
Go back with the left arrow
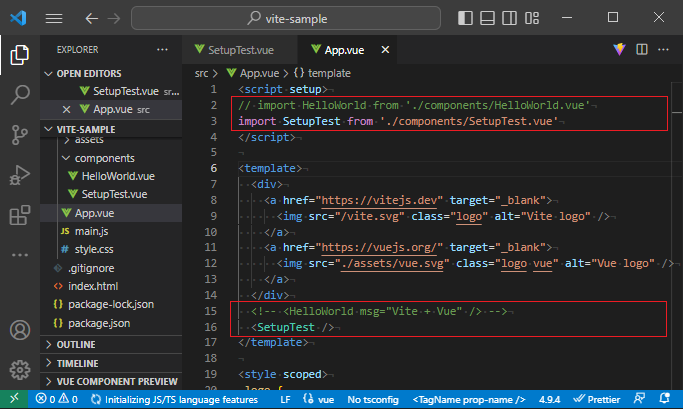(91, 18)
